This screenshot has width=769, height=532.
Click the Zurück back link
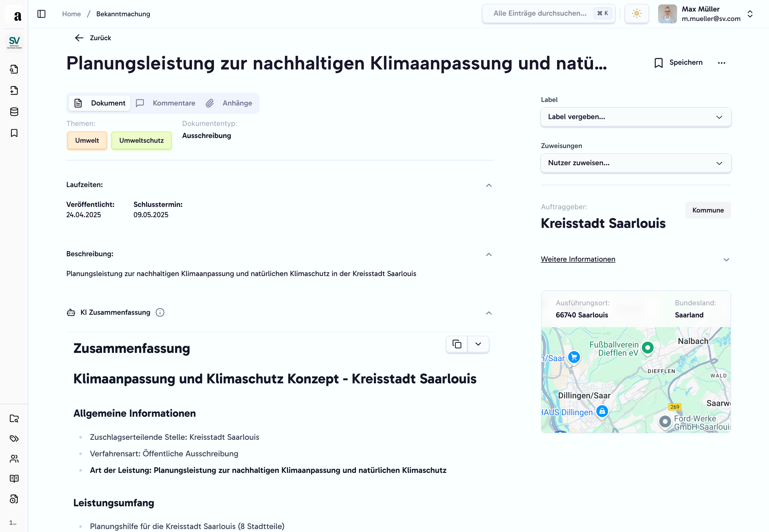[93, 38]
